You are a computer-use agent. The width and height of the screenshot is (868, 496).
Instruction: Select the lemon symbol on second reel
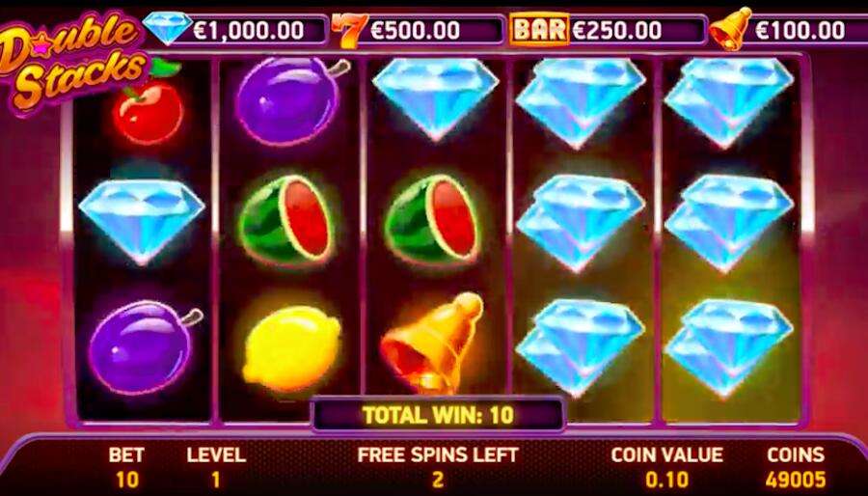click(x=292, y=348)
